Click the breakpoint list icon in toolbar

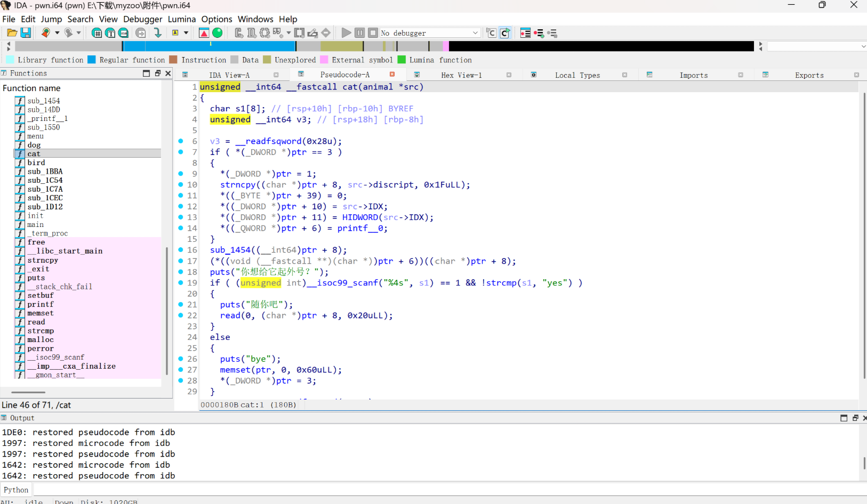click(x=525, y=33)
